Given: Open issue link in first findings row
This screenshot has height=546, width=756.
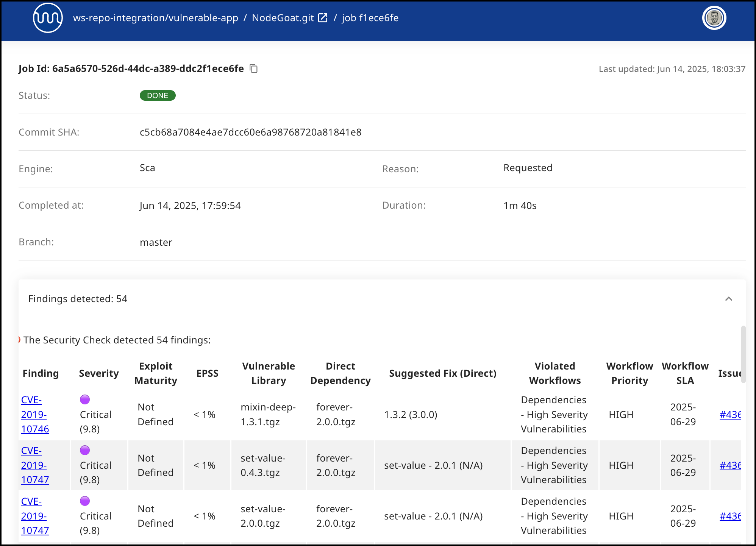Looking at the screenshot, I should click(730, 414).
